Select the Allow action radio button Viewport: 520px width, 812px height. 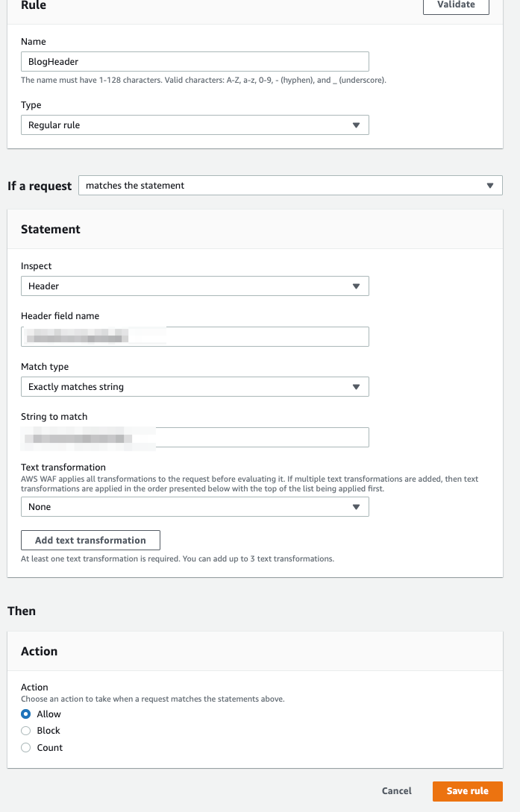[x=26, y=714]
